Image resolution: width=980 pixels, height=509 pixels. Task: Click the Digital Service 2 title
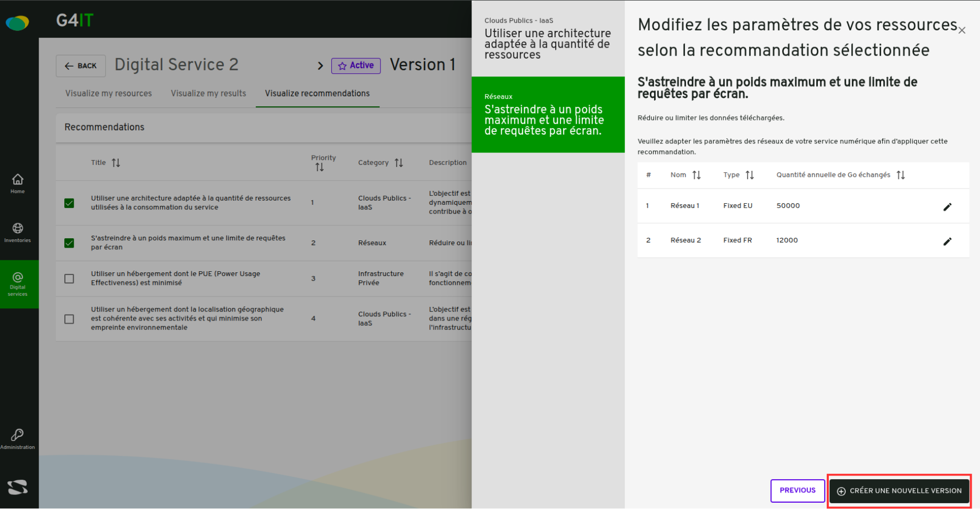point(176,64)
